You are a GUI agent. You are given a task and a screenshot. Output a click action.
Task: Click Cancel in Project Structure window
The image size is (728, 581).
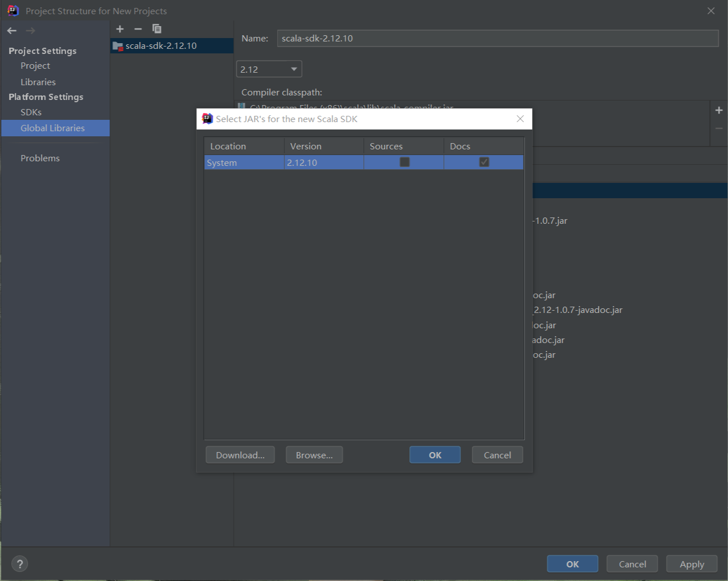click(x=633, y=564)
